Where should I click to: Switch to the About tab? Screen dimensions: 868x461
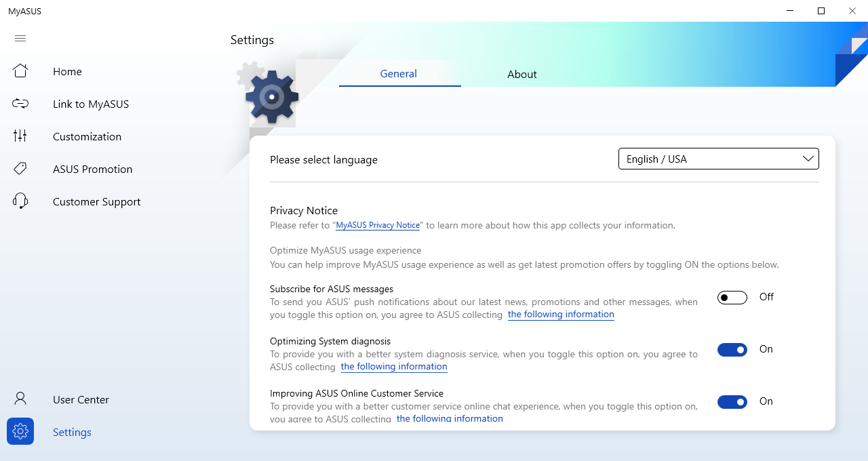point(522,75)
